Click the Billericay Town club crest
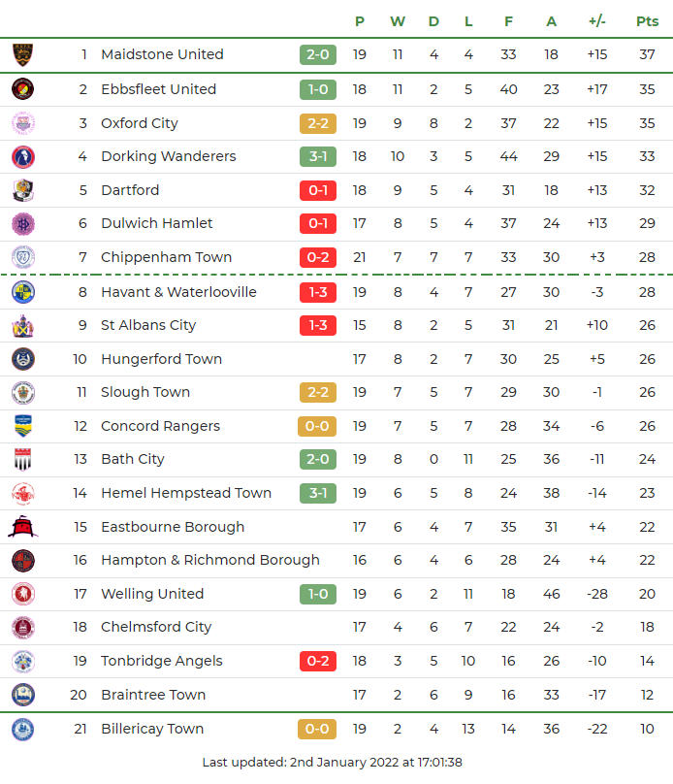Image resolution: width=673 pixels, height=784 pixels. tap(22, 729)
